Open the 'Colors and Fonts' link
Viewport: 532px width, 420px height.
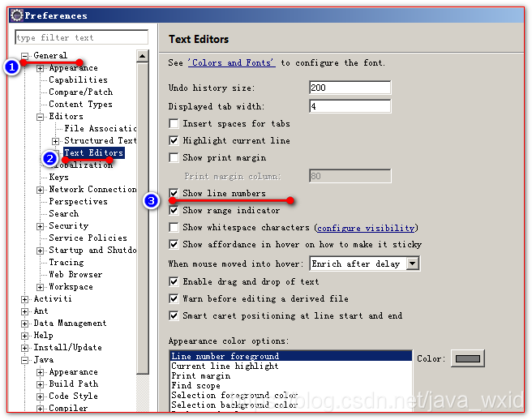(232, 62)
